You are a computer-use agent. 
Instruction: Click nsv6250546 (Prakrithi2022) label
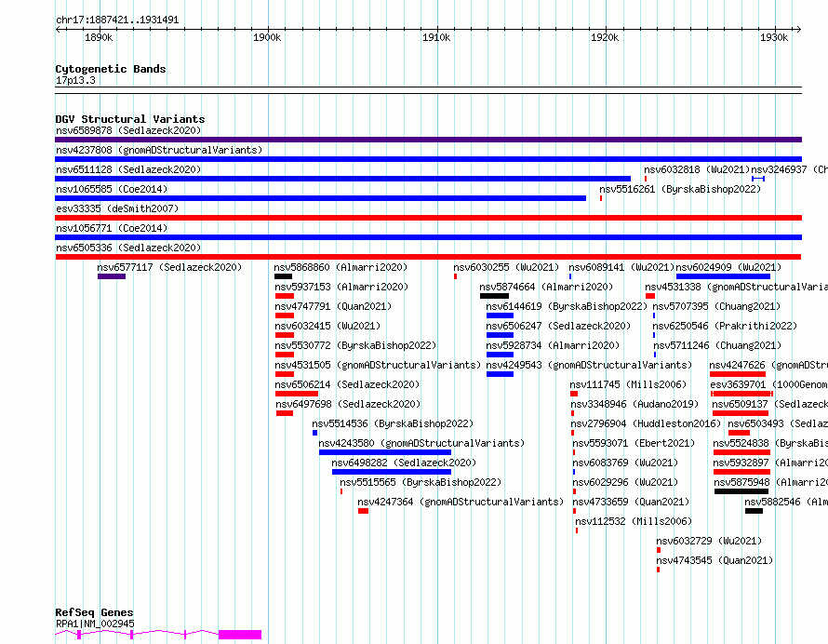click(x=725, y=326)
